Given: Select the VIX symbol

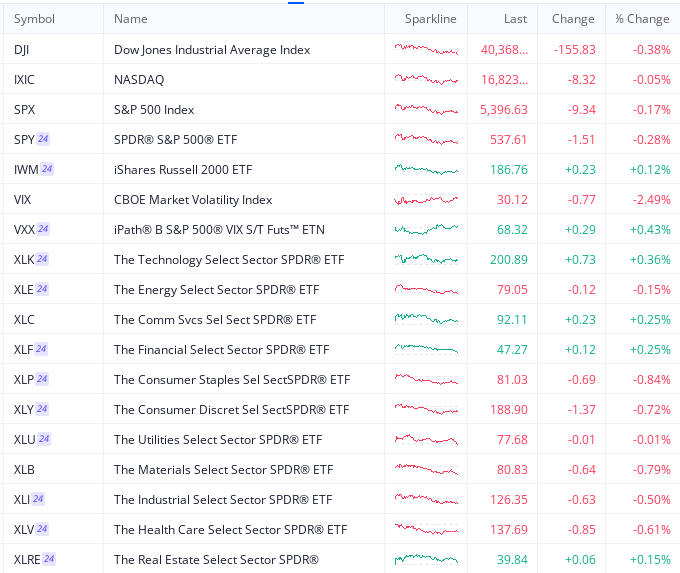Looking at the screenshot, I should pyautogui.click(x=22, y=200).
